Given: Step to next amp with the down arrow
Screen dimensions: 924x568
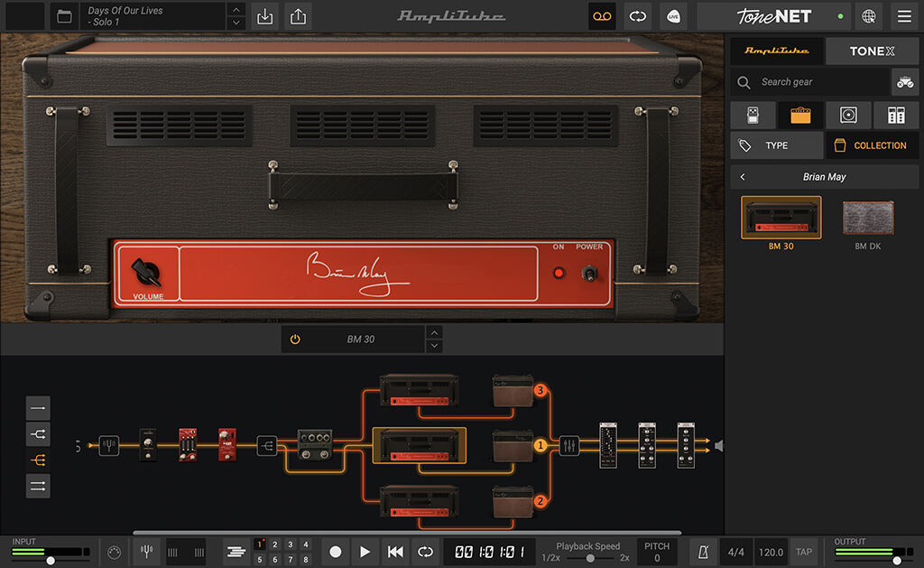Looking at the screenshot, I should pos(434,346).
